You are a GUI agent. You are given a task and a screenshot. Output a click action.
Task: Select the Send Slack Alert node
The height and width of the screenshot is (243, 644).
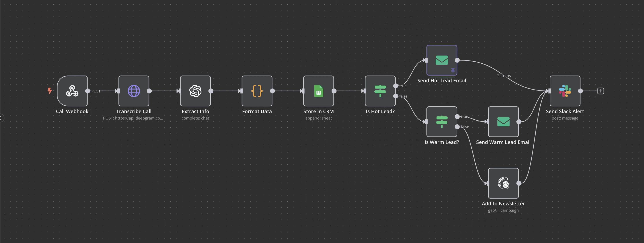tap(565, 91)
